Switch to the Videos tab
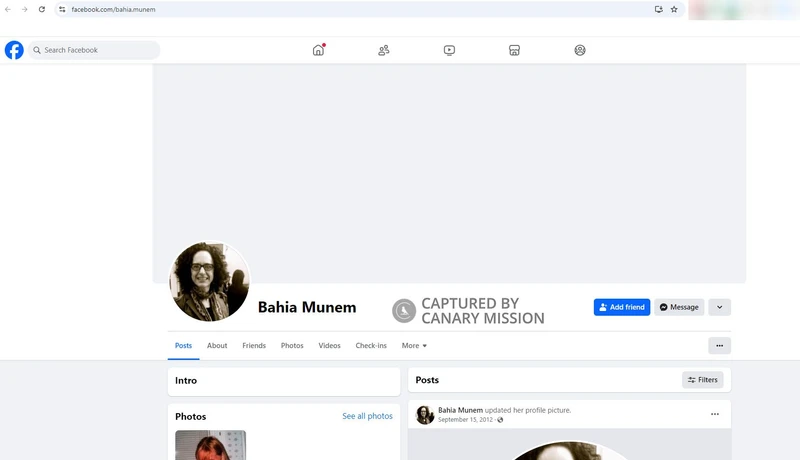Viewport: 800px width, 460px height. (329, 346)
